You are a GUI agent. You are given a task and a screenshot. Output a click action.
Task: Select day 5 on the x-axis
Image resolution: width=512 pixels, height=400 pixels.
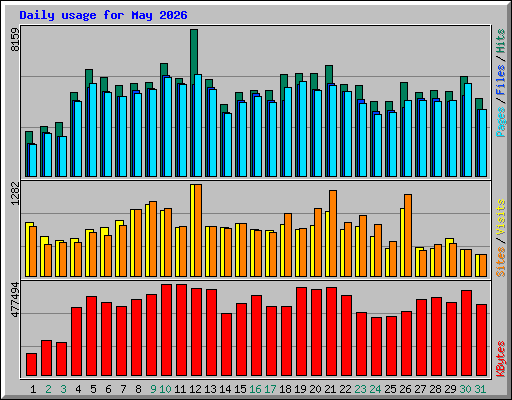[x=93, y=389]
